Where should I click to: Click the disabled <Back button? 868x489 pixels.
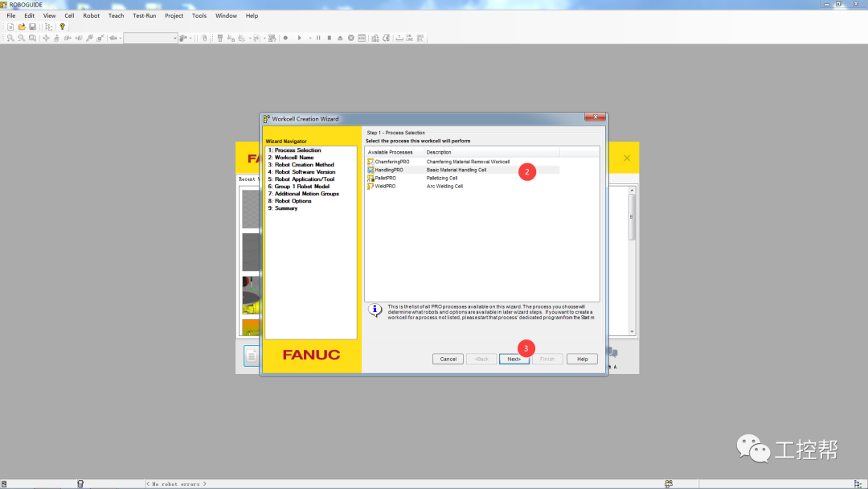481,359
